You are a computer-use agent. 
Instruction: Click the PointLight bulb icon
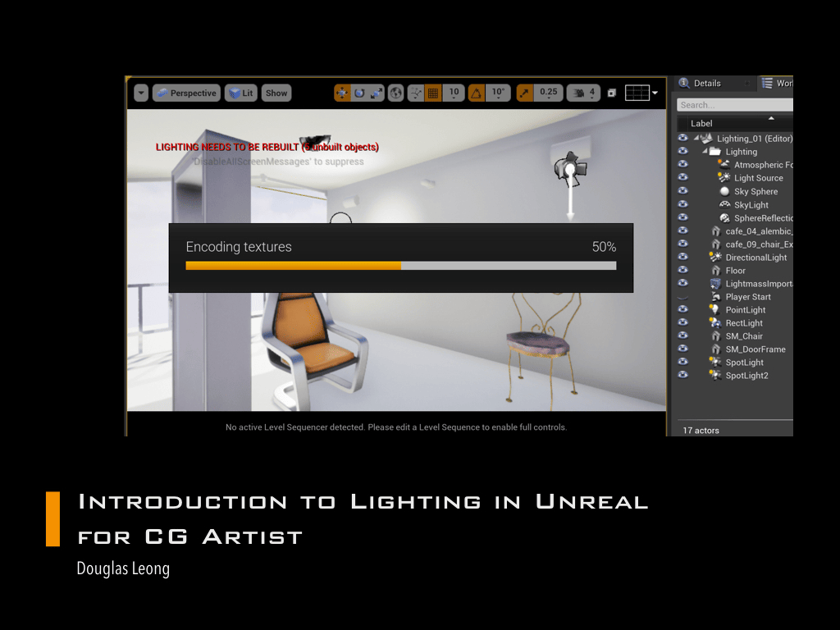coord(714,309)
